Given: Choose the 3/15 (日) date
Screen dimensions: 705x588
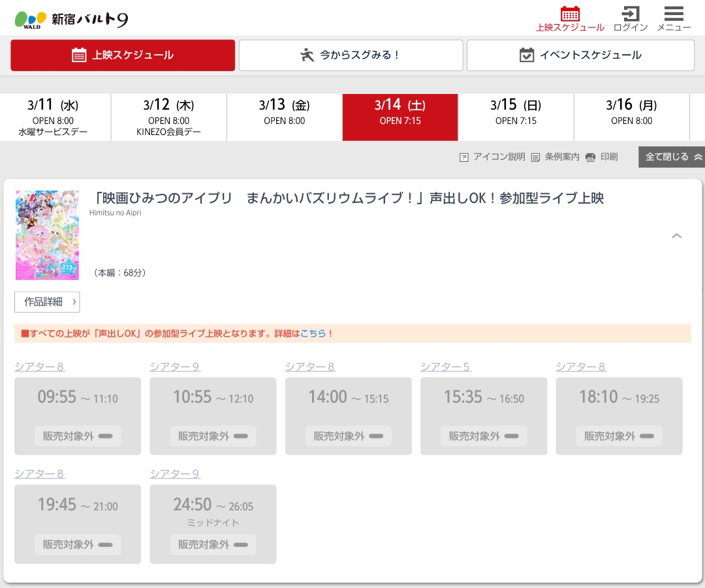Looking at the screenshot, I should click(x=516, y=117).
